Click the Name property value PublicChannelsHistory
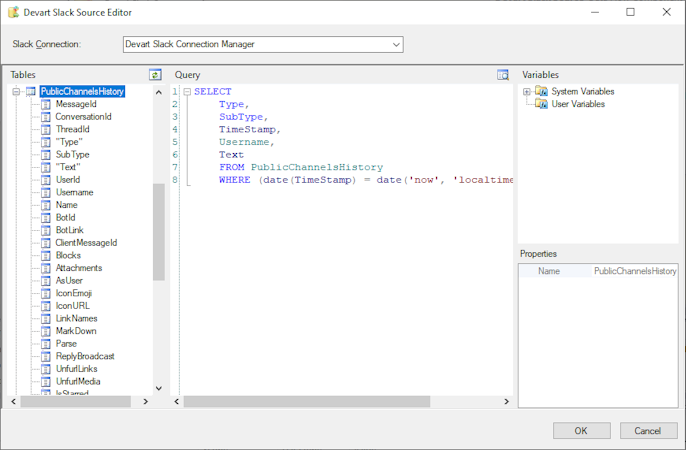 coord(635,271)
